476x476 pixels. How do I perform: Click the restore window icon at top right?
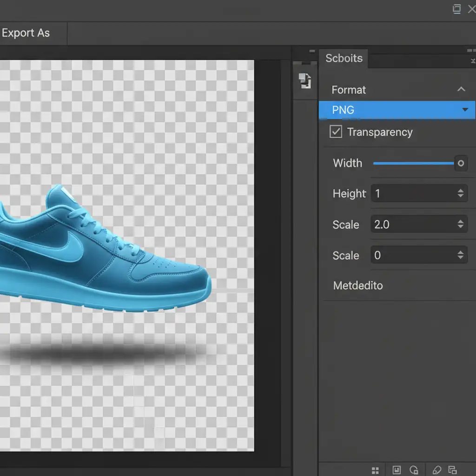click(x=456, y=9)
